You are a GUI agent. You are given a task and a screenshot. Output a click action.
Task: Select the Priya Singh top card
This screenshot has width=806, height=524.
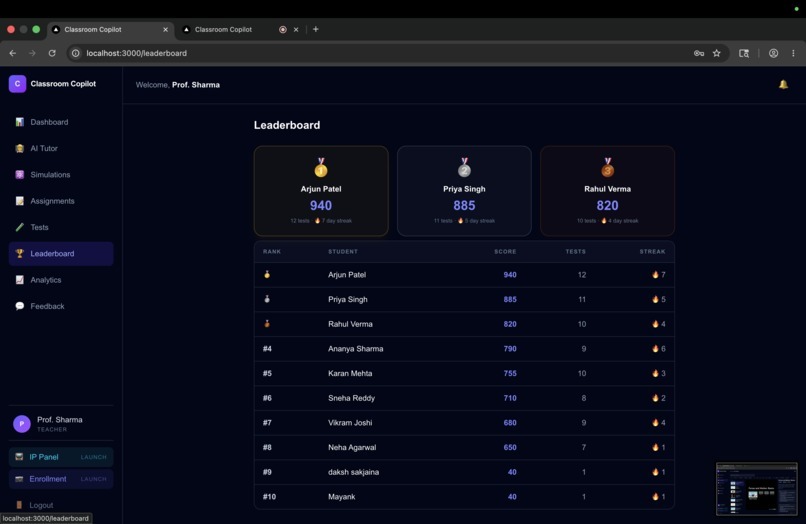point(464,191)
